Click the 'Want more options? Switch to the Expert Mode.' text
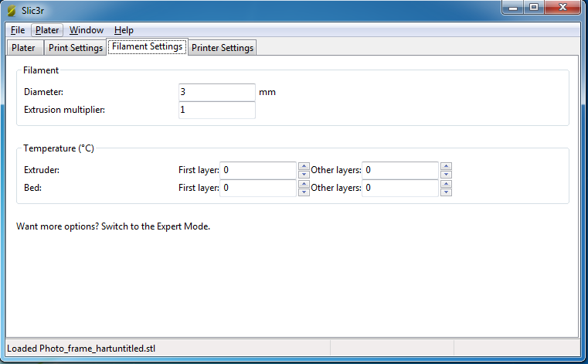Viewport: 588px width, 364px height. point(114,226)
